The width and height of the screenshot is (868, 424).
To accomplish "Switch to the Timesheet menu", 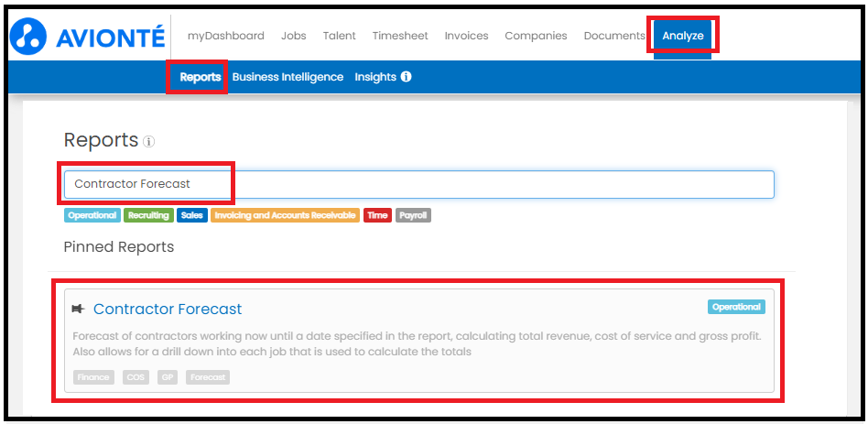I will [x=400, y=36].
